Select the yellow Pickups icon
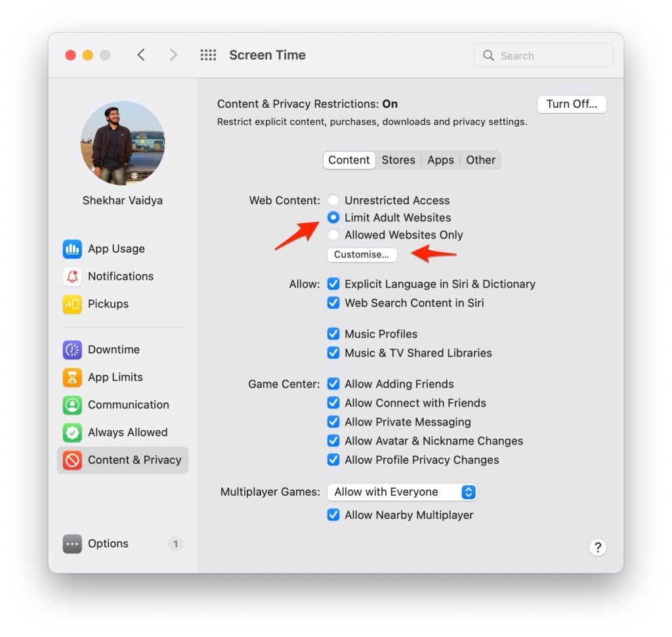Image resolution: width=672 pixels, height=637 pixels. 72,304
